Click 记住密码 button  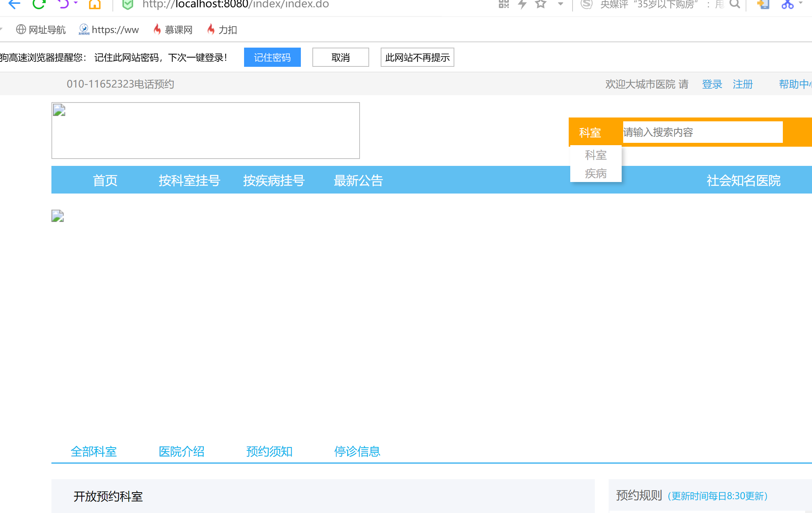pyautogui.click(x=272, y=57)
